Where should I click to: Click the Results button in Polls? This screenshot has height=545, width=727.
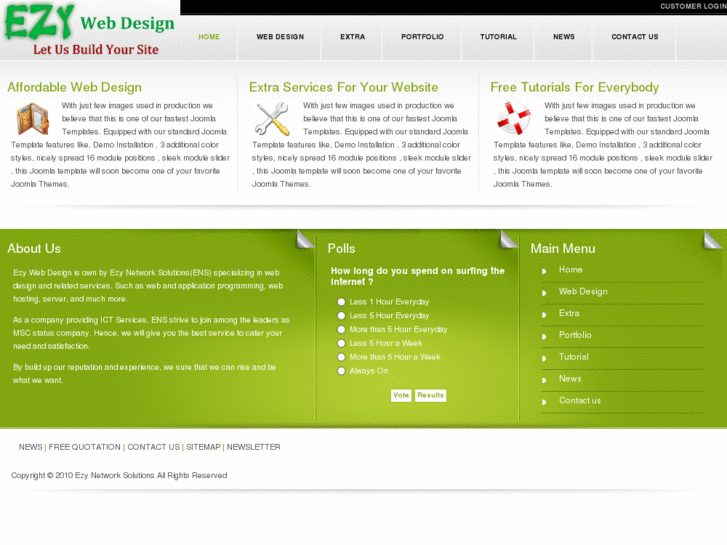click(x=430, y=395)
